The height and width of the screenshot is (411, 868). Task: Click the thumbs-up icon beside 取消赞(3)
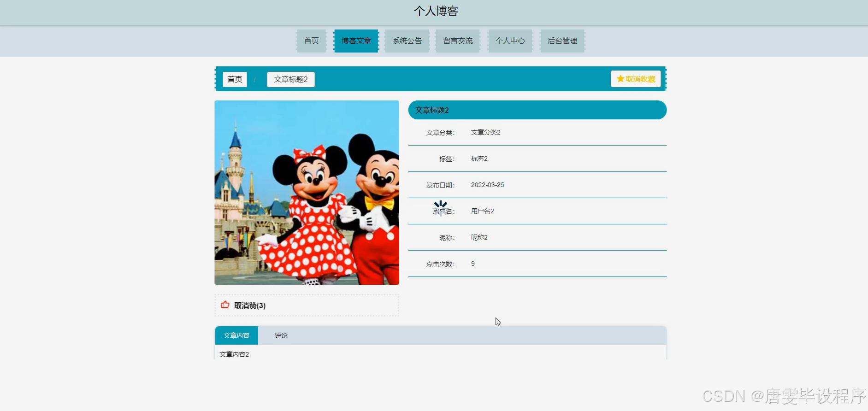225,305
